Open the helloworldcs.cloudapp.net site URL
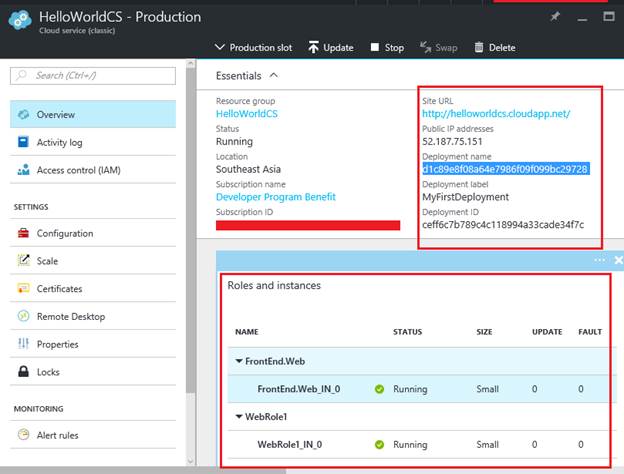This screenshot has width=624, height=474. [496, 114]
